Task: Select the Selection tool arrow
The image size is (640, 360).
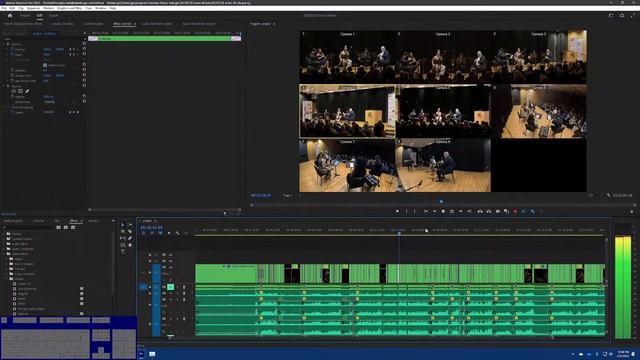Action: 123,225
